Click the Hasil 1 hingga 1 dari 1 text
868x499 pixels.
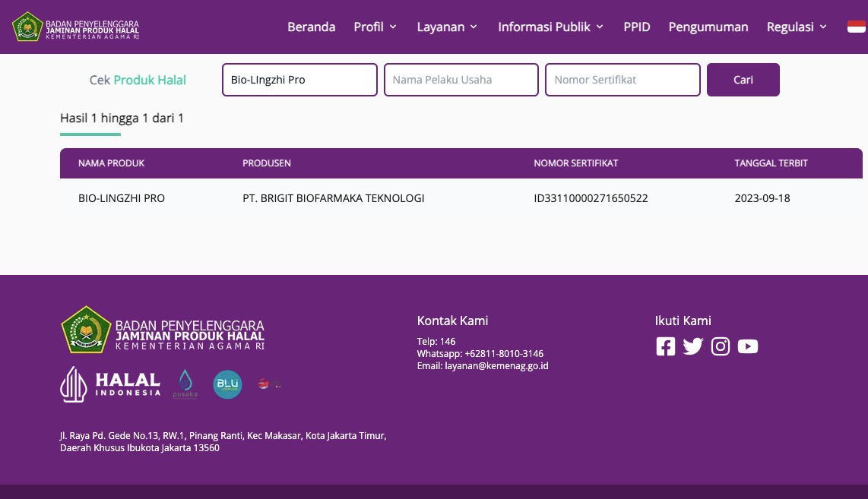click(122, 118)
